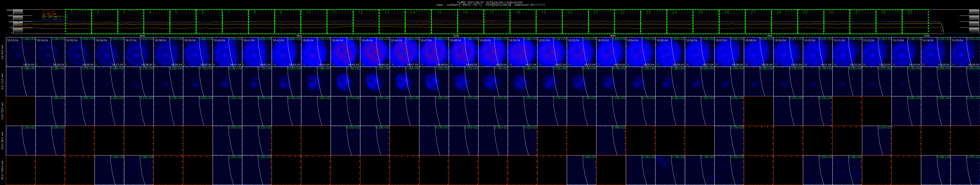The width and height of the screenshot is (980, 185).
Task: Select interval box 12 in the lightcurve plot
Action: [366, 22]
